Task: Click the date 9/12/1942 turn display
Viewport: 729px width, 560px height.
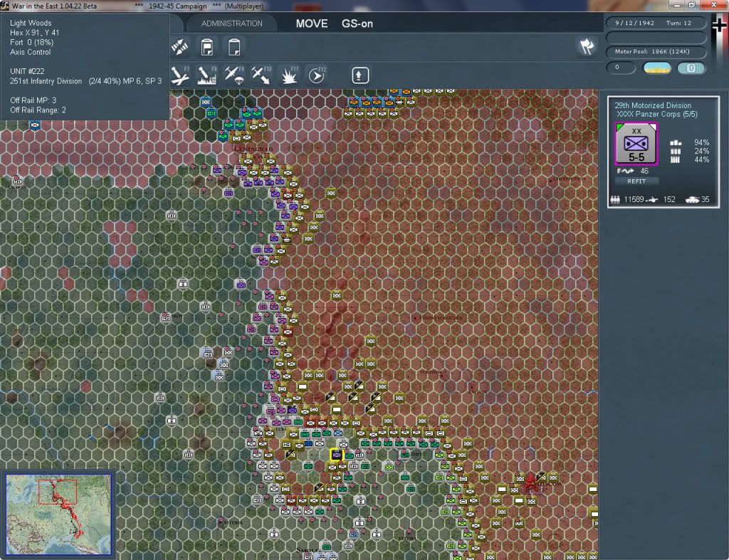Action: pyautogui.click(x=656, y=23)
